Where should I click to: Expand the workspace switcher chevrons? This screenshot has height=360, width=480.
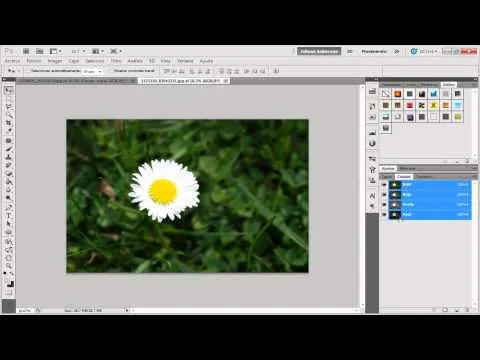[x=397, y=51]
